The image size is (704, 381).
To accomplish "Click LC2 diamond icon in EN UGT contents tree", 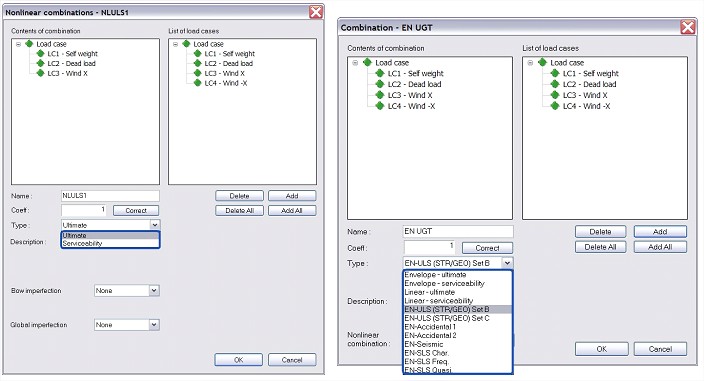I will [380, 84].
